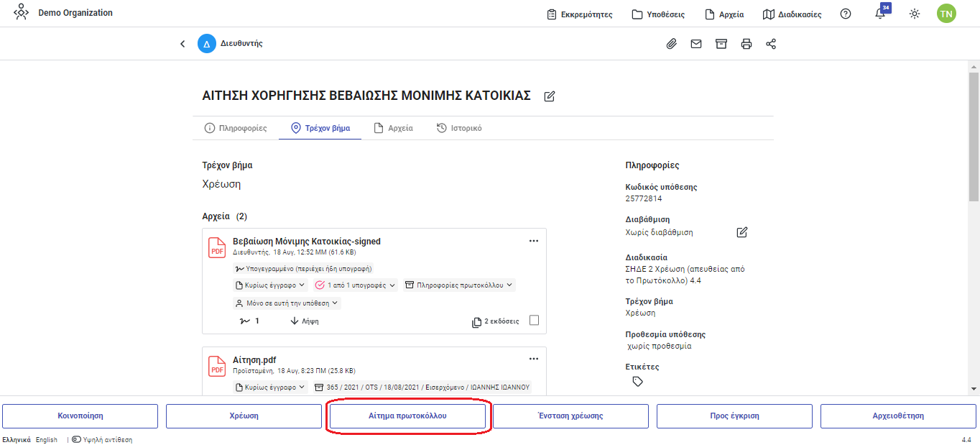
Task: Click PDF icon of Αίτηση.pdf
Action: [x=217, y=365]
